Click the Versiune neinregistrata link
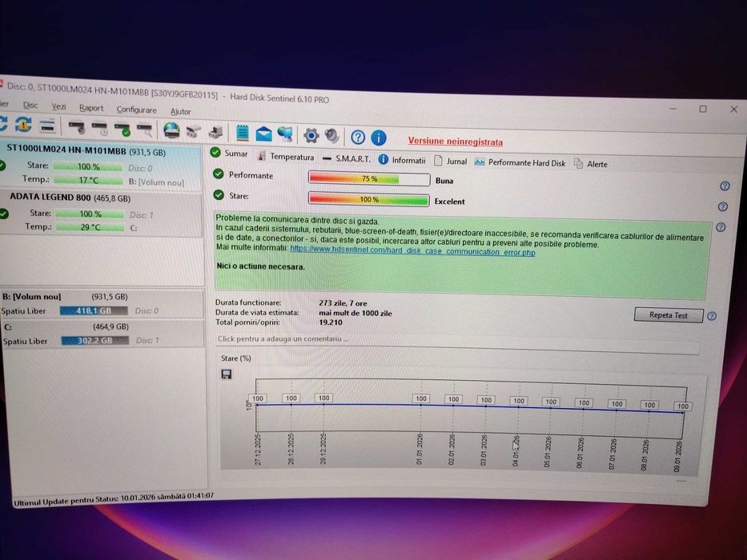Screen dimensions: 747x560 coord(455,142)
